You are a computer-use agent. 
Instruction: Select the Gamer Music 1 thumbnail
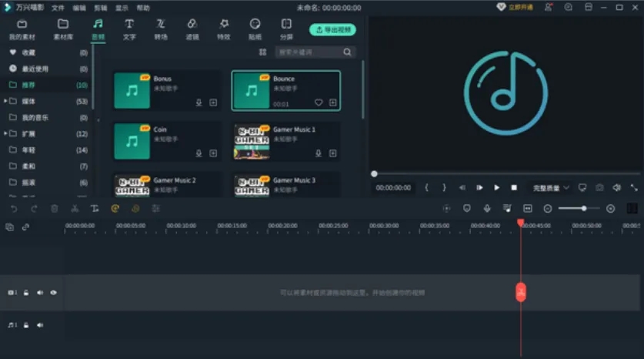click(x=252, y=142)
